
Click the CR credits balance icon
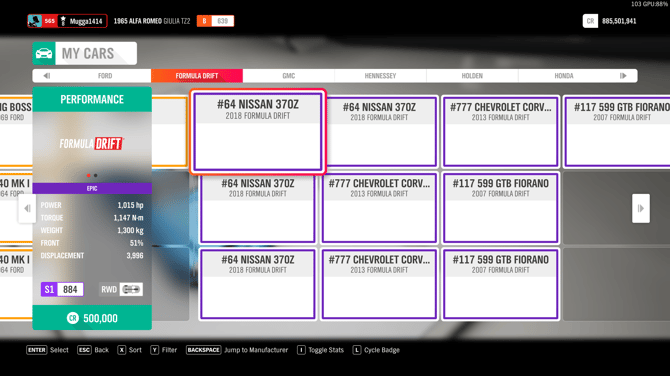pos(590,21)
